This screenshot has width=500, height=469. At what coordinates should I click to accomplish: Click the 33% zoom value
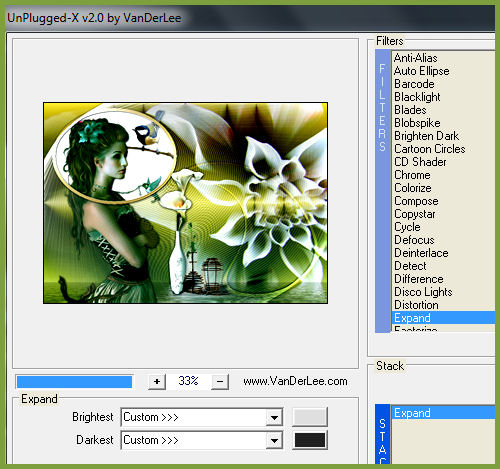click(188, 381)
